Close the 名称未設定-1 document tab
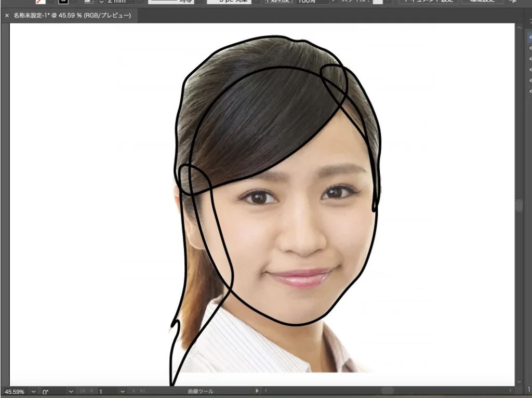Viewport: 532px width, 398px height. pos(7,16)
